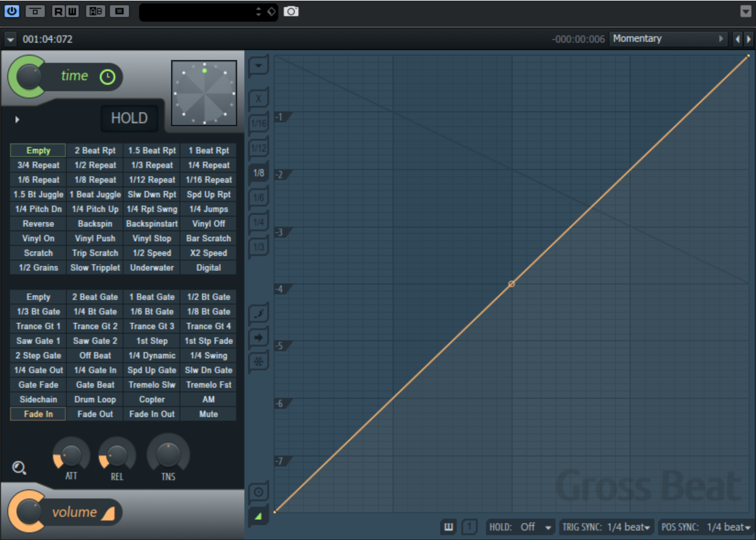This screenshot has height=540, width=756.
Task: Click the volume knob
Action: pos(28,512)
